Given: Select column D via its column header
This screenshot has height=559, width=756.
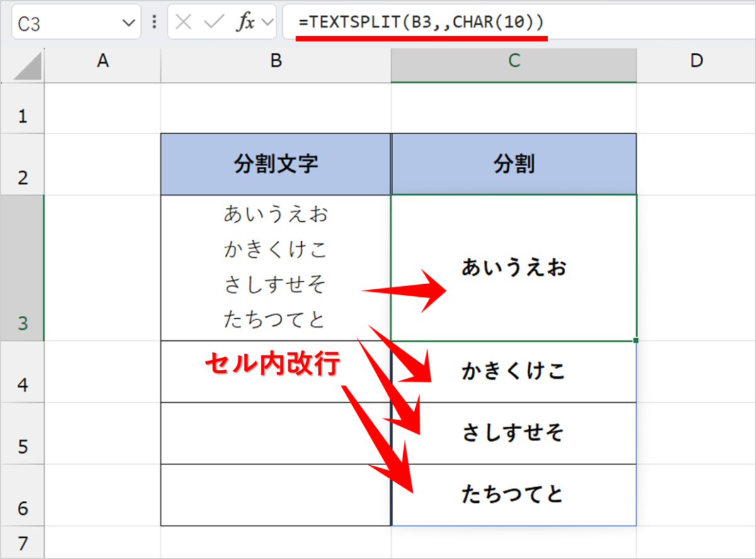Looking at the screenshot, I should pos(696,62).
